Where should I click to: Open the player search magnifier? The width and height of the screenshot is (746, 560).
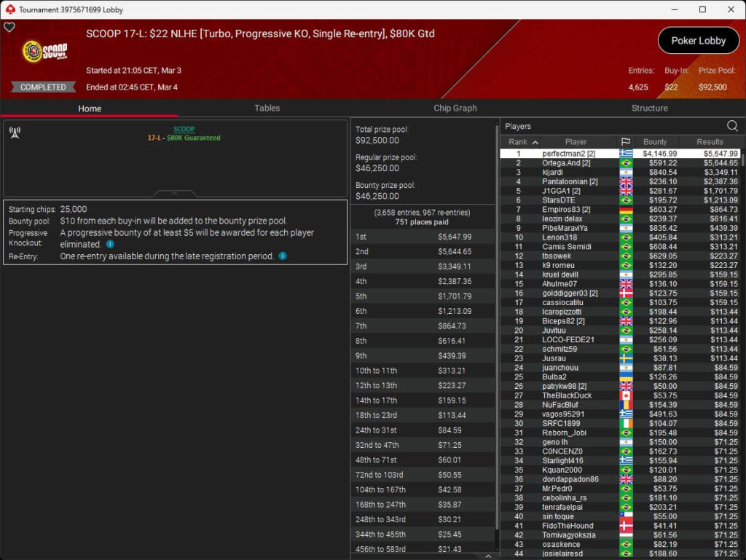click(x=732, y=126)
